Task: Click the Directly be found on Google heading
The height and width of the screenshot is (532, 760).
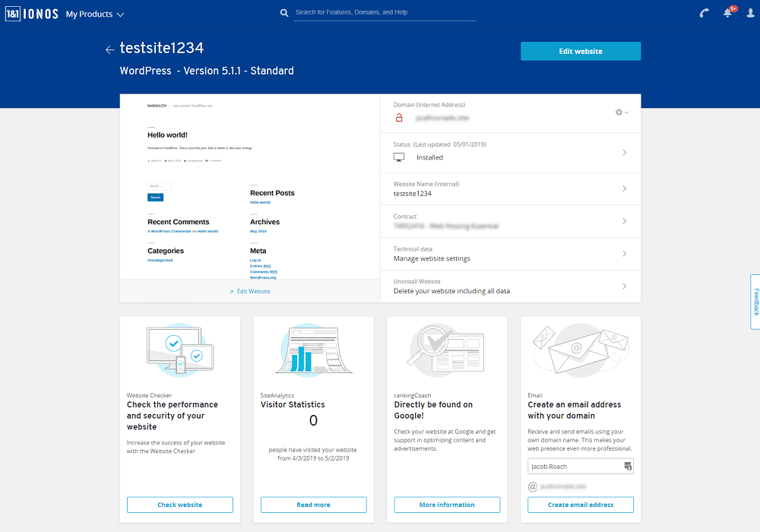Action: [x=433, y=410]
